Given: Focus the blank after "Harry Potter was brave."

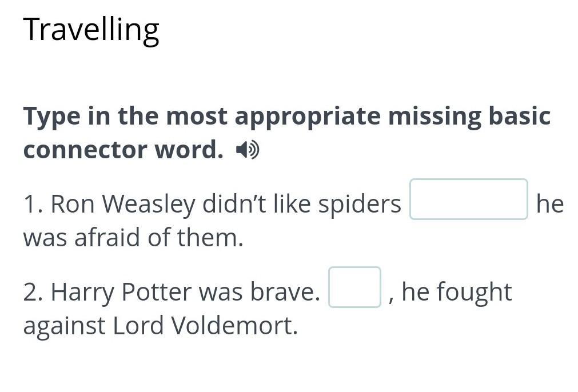Looking at the screenshot, I should pos(354,287).
